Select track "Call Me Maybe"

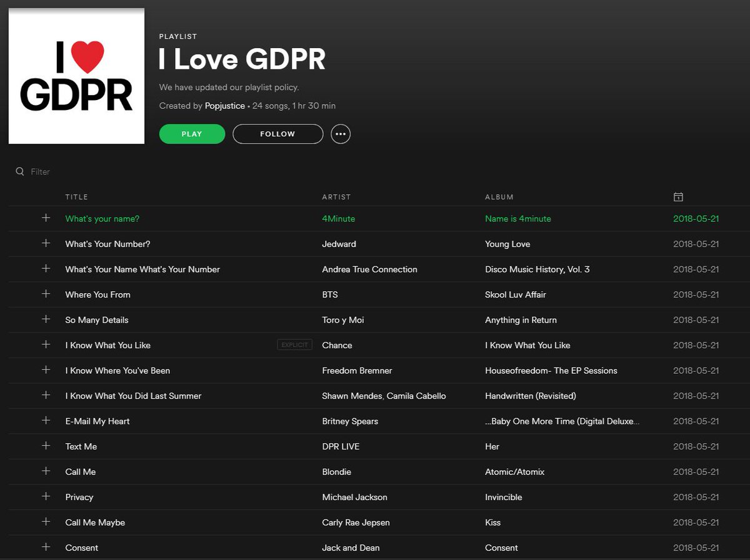pos(95,522)
